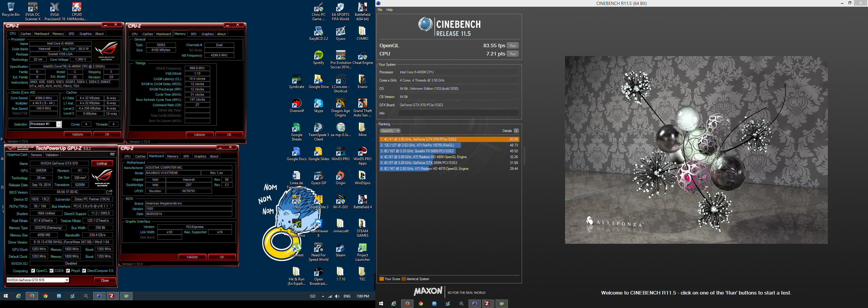Toggle the PhysX checkbox in GPU-Z

click(68, 270)
